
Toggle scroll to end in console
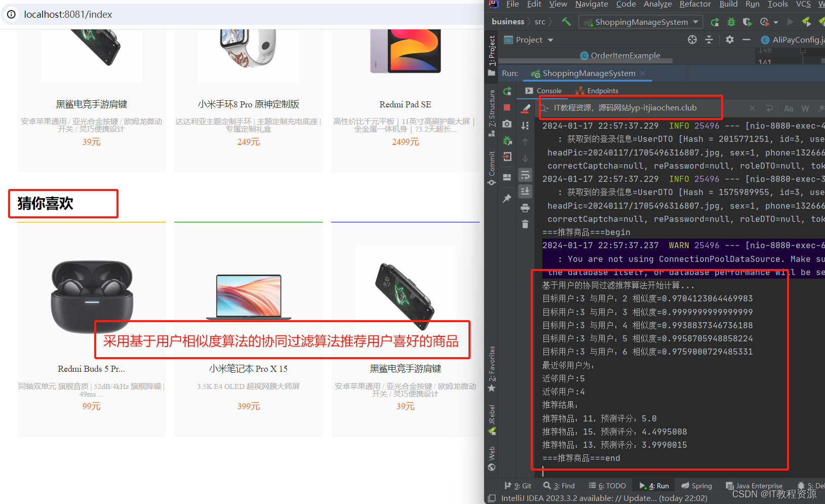tap(525, 191)
